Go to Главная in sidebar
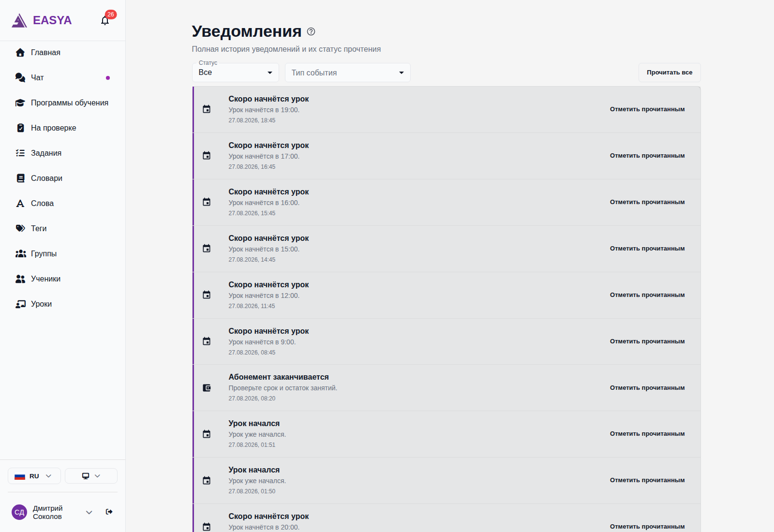 [63, 53]
